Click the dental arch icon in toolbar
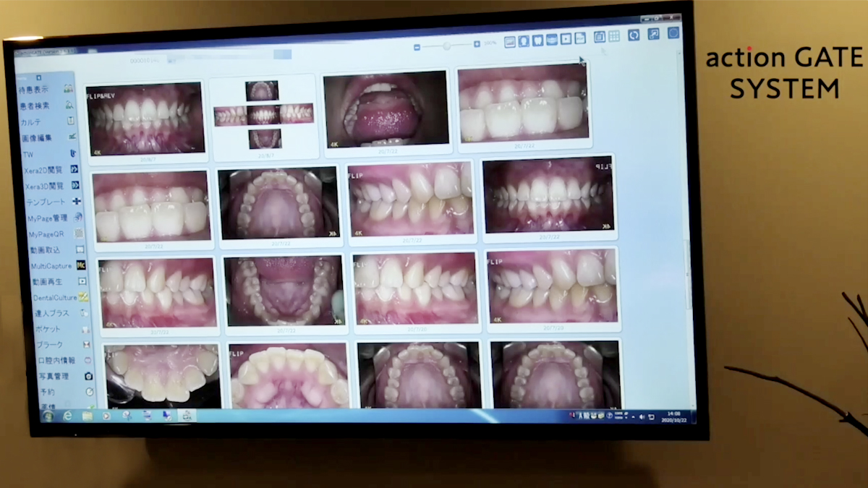Screen dimensions: 868x488 click(x=551, y=40)
